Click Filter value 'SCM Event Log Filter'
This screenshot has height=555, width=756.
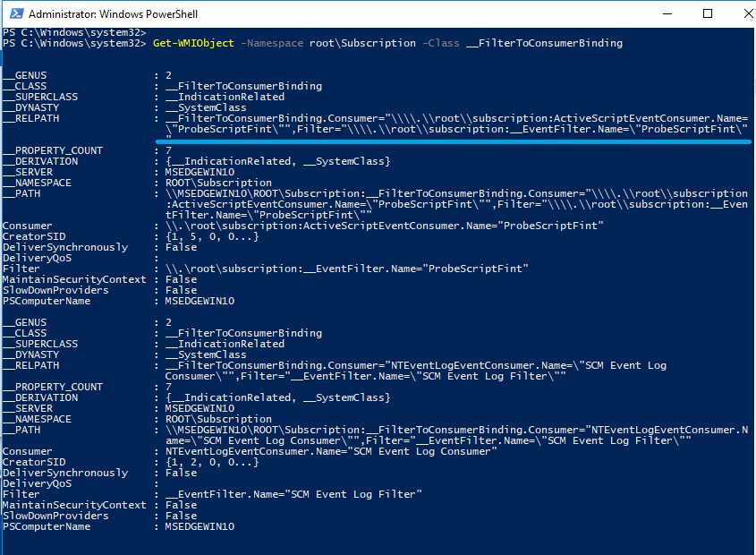(x=294, y=494)
